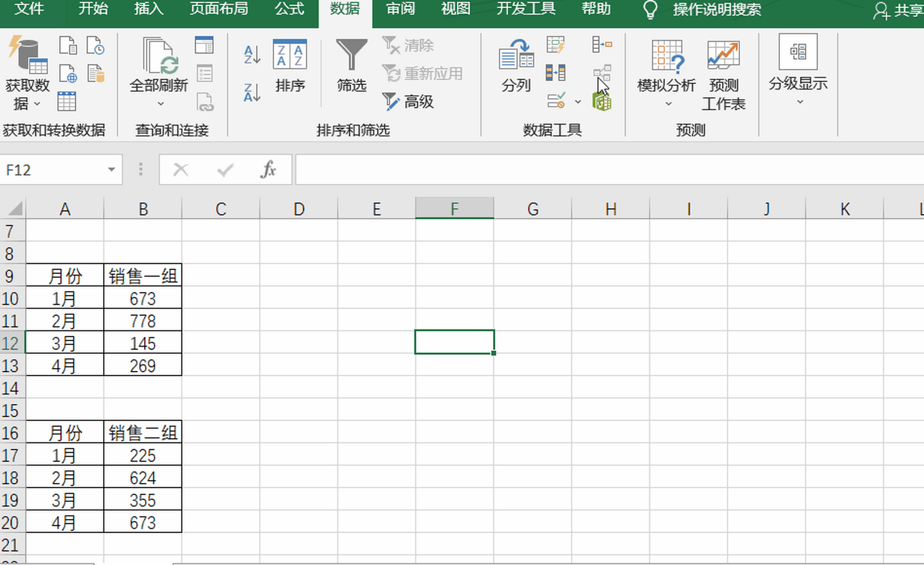Click the Edit Links icon

coord(205,102)
